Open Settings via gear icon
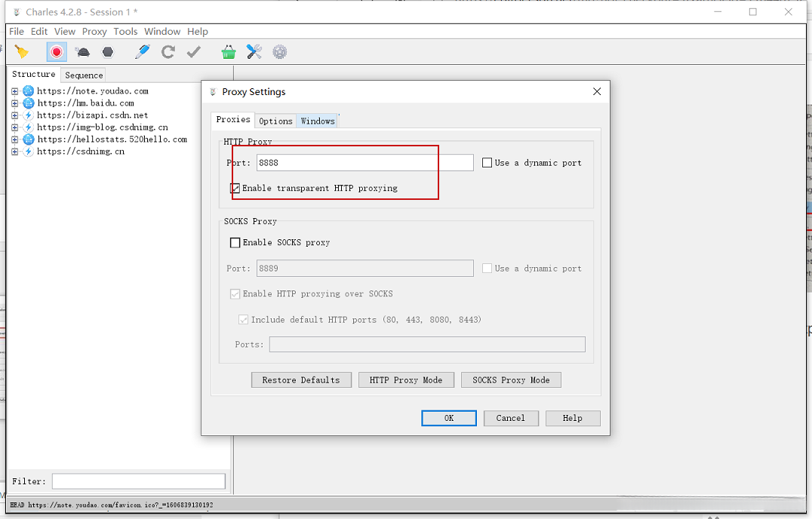Screen dimensions: 812x519 (280, 52)
